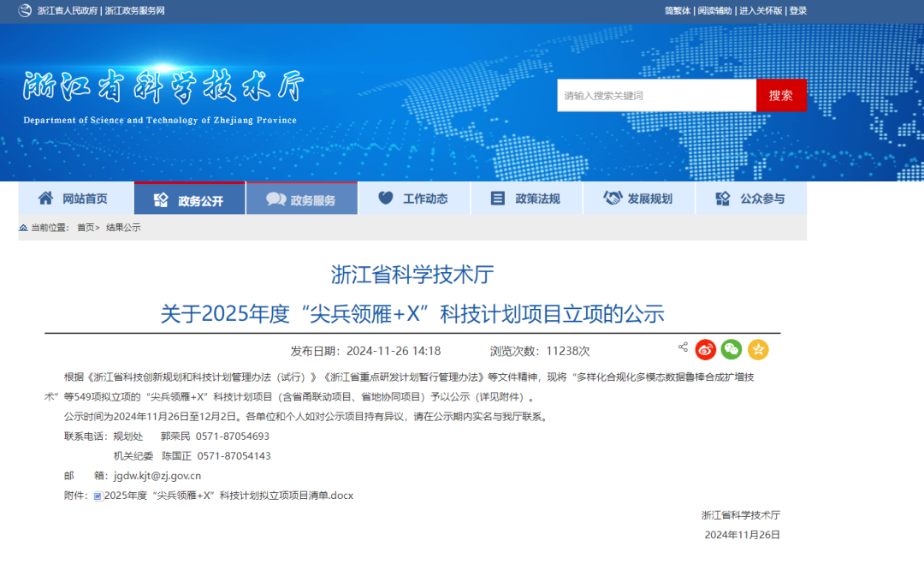Click the yellow star favorites icon
Image resolution: width=924 pixels, height=564 pixels.
(x=758, y=349)
